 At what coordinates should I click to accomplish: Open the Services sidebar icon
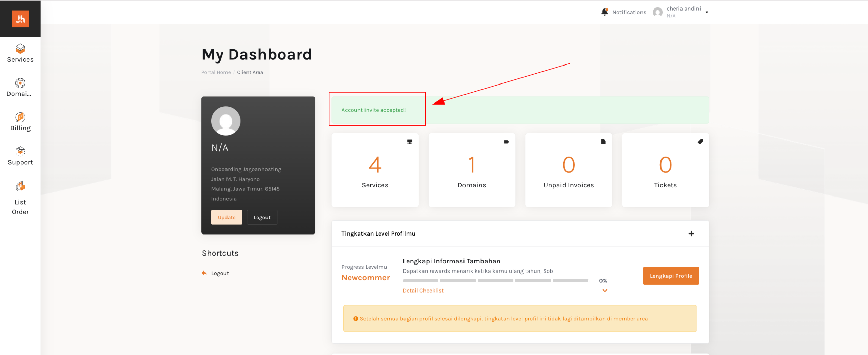tap(20, 49)
